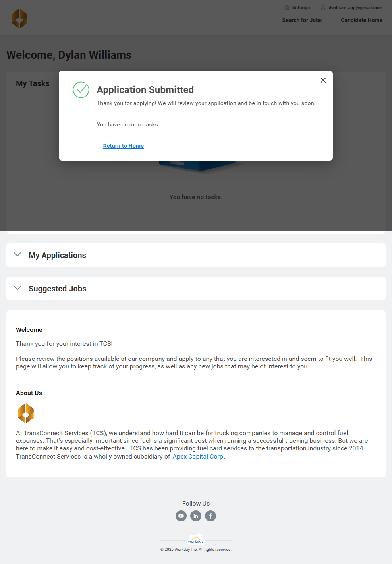Go to Search for Jobs
This screenshot has height=564, width=392.
(x=302, y=20)
